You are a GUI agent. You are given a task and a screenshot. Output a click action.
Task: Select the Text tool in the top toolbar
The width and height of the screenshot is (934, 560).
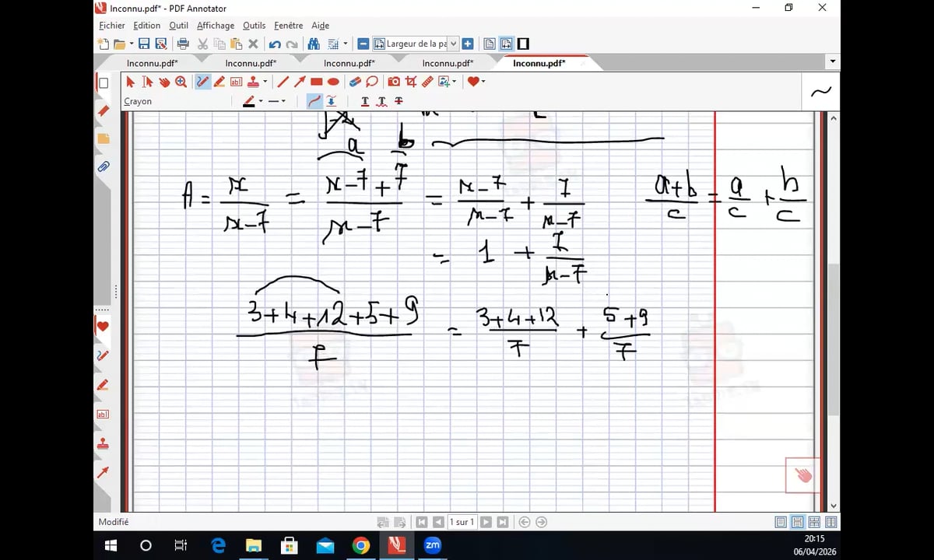pos(236,82)
